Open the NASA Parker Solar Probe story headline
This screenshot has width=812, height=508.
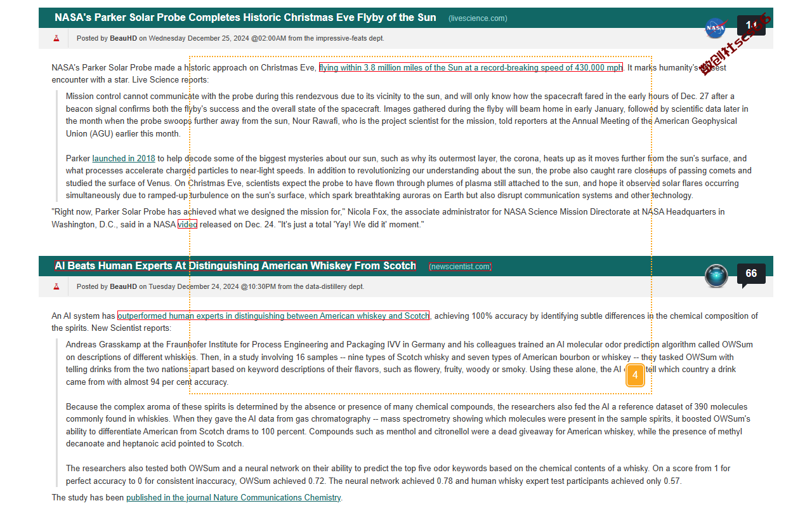click(x=246, y=18)
